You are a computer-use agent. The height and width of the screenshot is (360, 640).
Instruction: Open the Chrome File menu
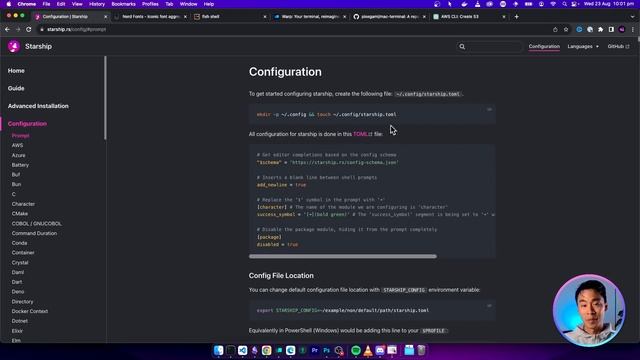pyautogui.click(x=47, y=4)
